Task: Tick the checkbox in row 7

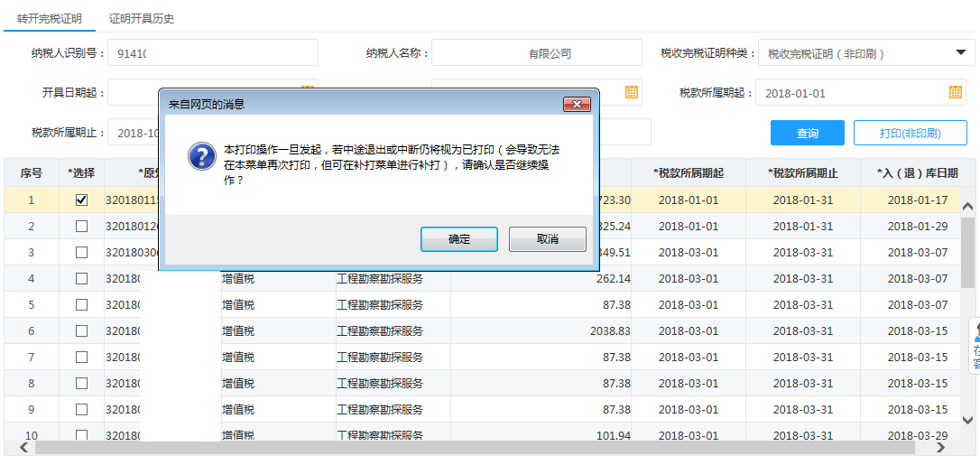Action: tap(81, 358)
